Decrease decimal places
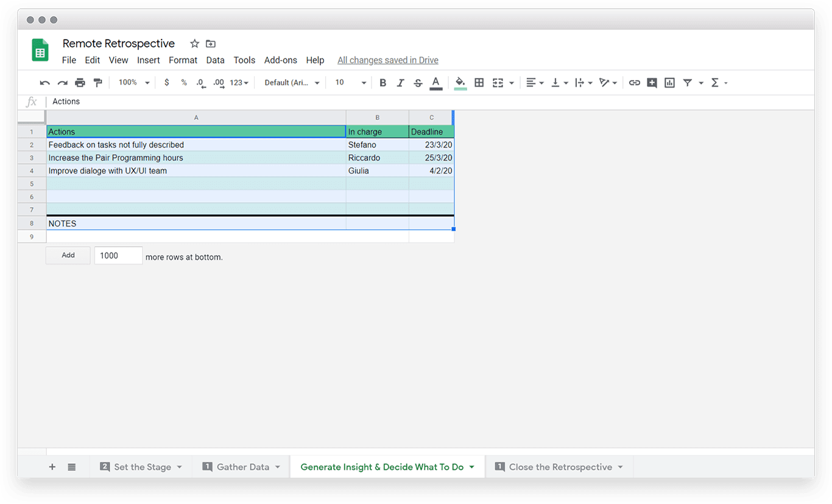 (x=201, y=83)
